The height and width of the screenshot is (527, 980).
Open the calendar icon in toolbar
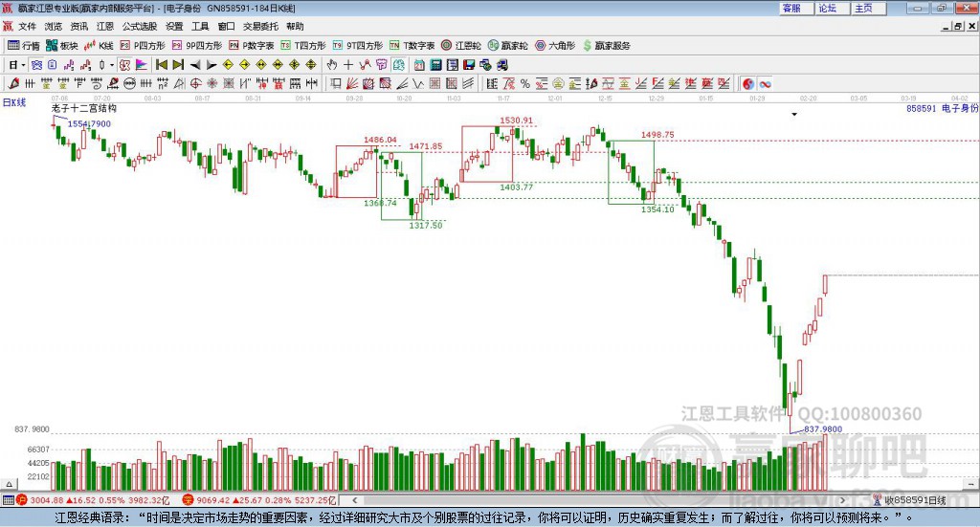coord(419,65)
